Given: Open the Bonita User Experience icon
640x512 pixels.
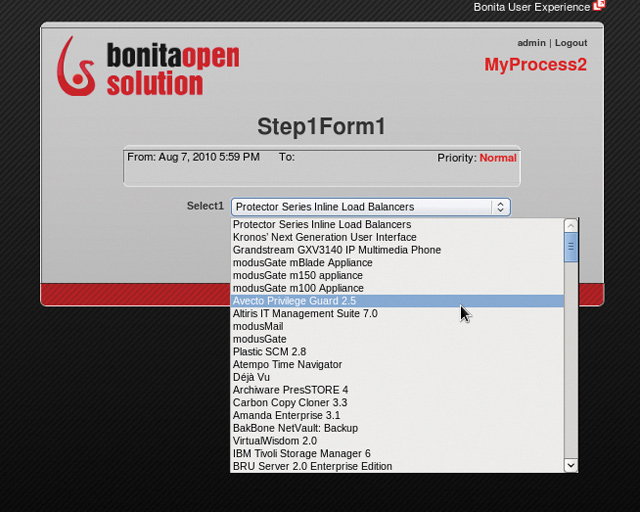Looking at the screenshot, I should pyautogui.click(x=599, y=6).
